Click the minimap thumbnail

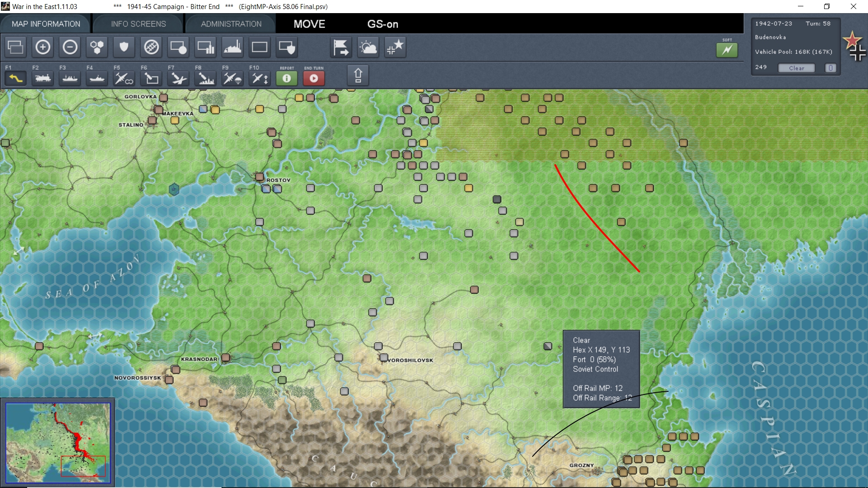(x=58, y=443)
